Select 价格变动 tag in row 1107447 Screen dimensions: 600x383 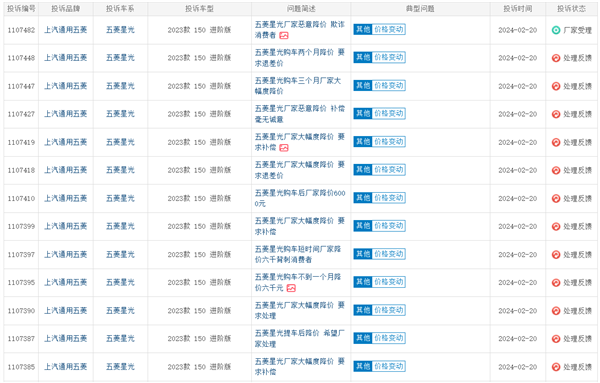pos(389,86)
